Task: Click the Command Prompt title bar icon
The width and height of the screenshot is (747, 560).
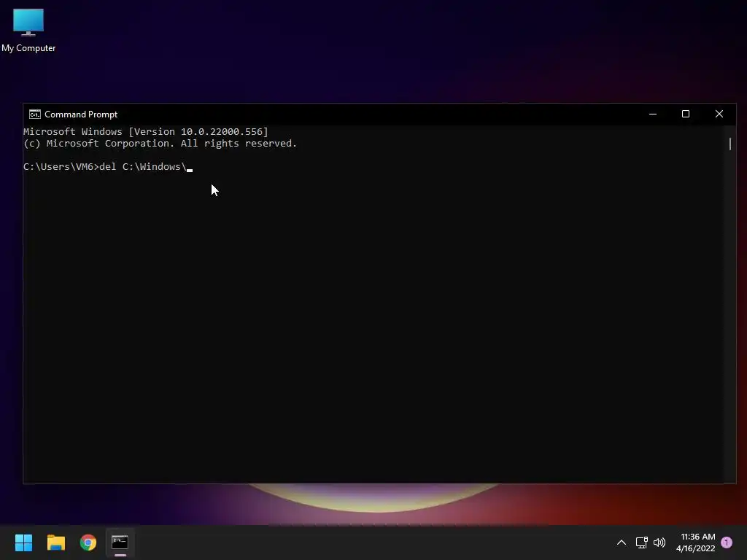Action: click(x=35, y=114)
